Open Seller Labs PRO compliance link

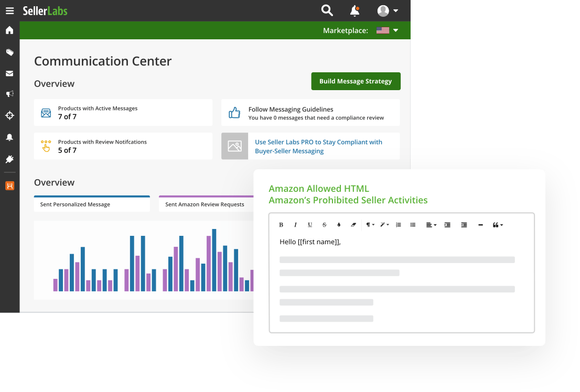pyautogui.click(x=318, y=146)
